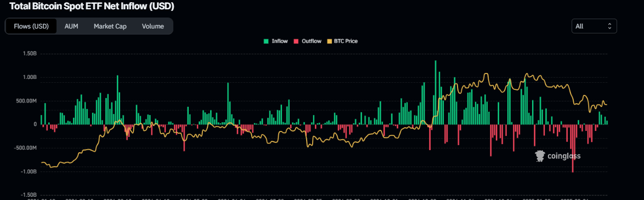Click the yellow BTC Price legend swatch

[x=329, y=41]
